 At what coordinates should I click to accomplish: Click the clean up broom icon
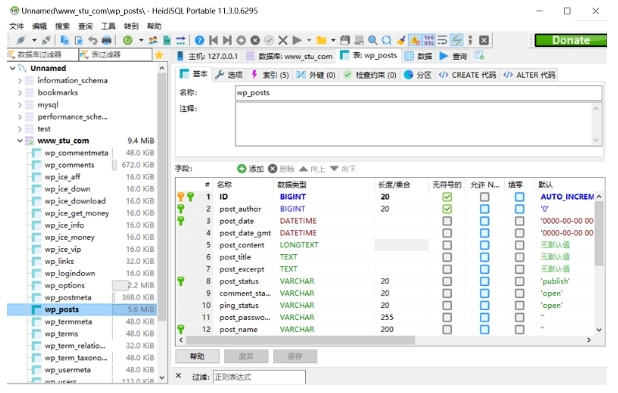[x=401, y=40]
